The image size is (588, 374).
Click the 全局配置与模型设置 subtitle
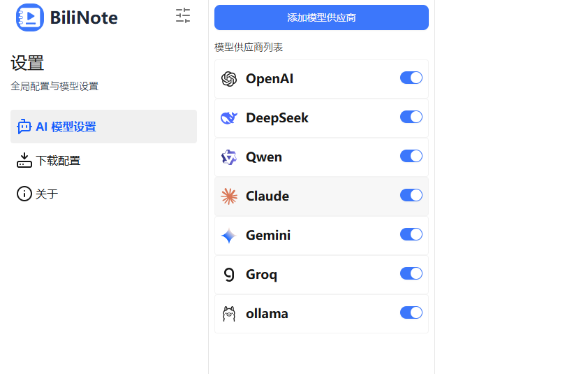pyautogui.click(x=54, y=86)
